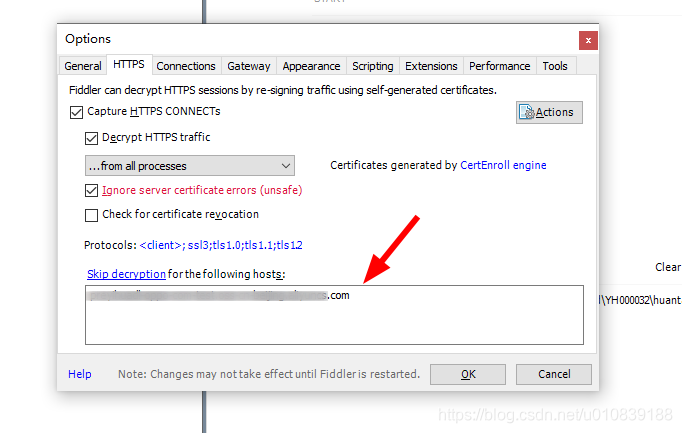Screen dimensions: 682x433
Task: Open the Connections tab
Action: (186, 66)
